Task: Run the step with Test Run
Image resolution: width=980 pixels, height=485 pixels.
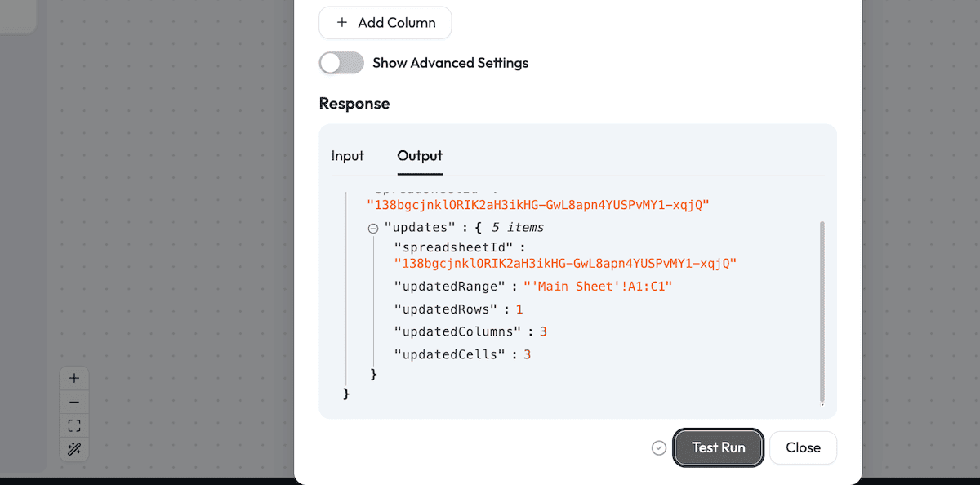Action: 719,447
